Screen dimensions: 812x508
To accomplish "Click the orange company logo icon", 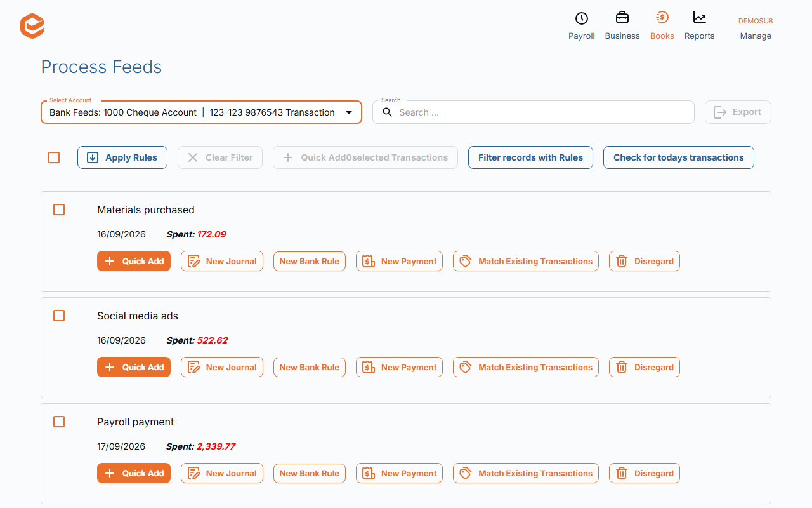I will (32, 26).
